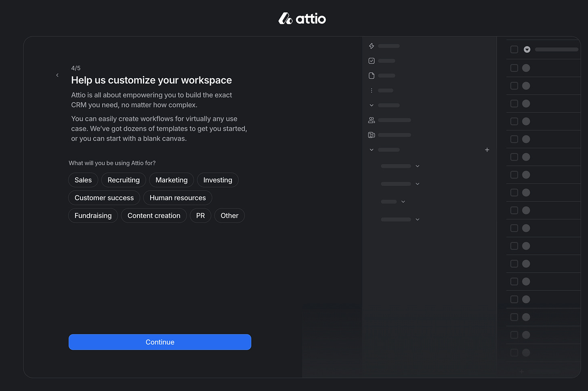
Task: Open the round dropdown arrow in preview table header
Action: (527, 49)
